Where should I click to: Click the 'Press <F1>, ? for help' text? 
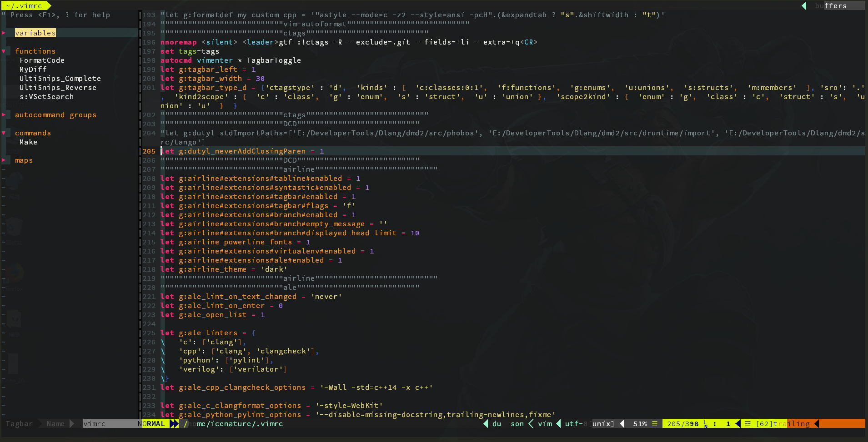pos(60,15)
